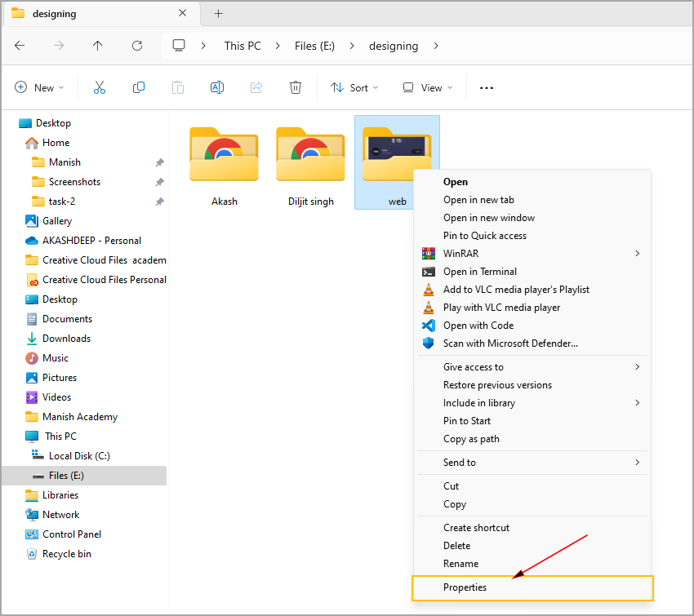694x616 pixels.
Task: Go up one folder with Up arrow
Action: [98, 46]
